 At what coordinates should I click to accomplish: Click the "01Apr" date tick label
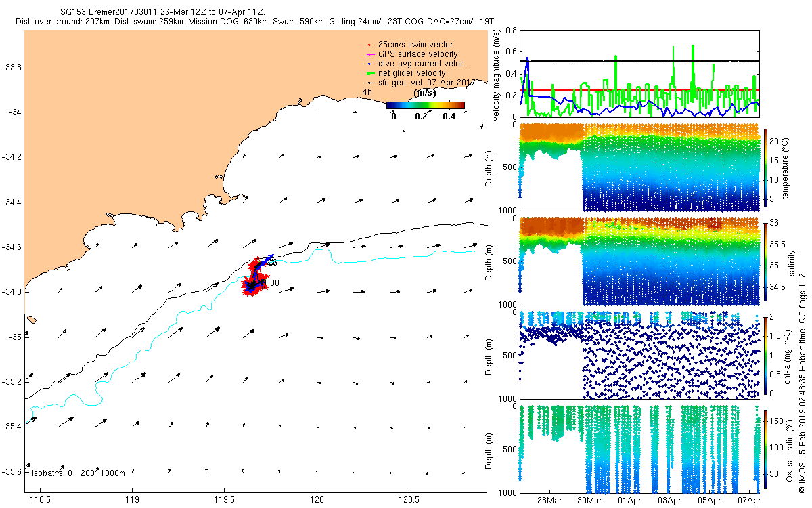[630, 499]
